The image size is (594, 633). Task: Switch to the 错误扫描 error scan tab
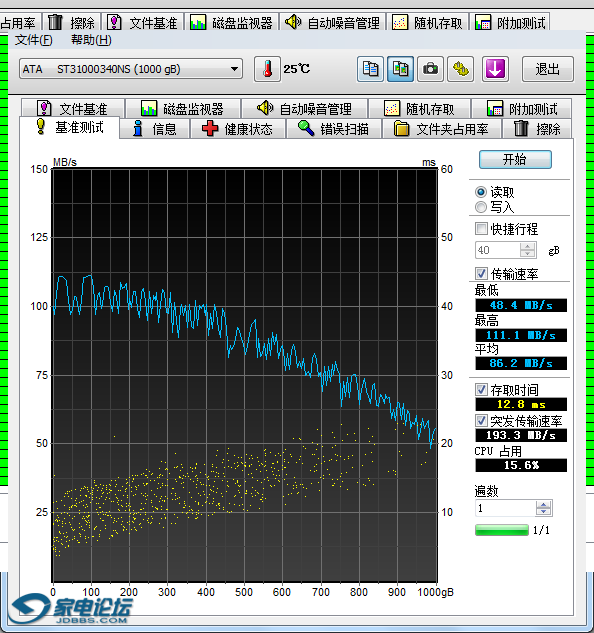[334, 129]
